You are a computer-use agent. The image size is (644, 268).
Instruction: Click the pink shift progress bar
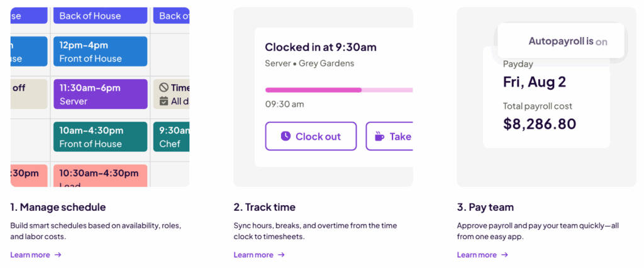[x=313, y=90]
